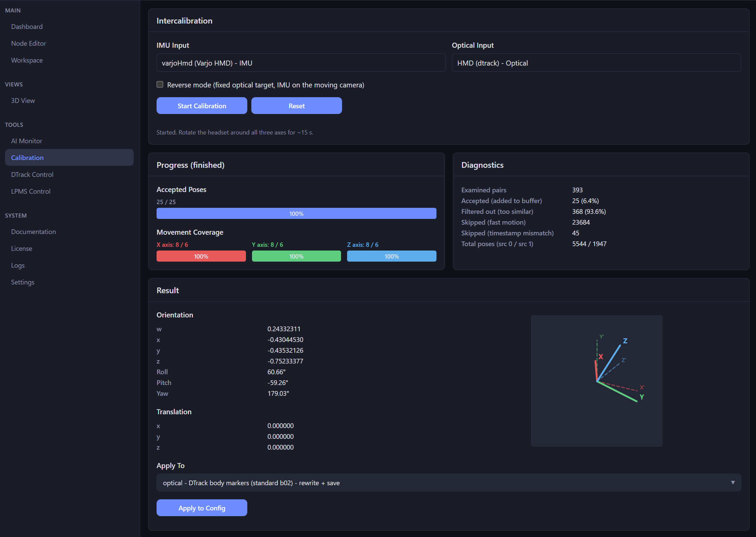Click the Progress (finished) heading
Screen dimensions: 756x537
[x=191, y=165]
